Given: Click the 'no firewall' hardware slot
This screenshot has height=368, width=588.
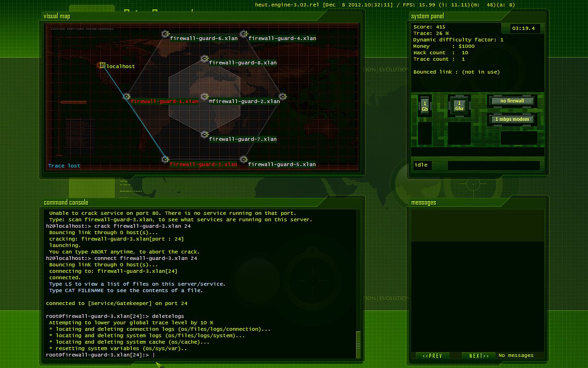Looking at the screenshot, I should click(512, 101).
